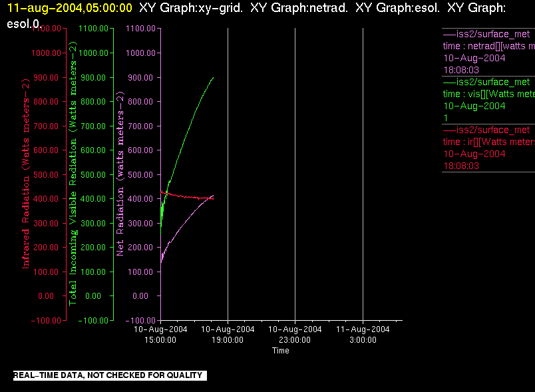Select the 'XY Graph:esol.' title text
The width and height of the screenshot is (535, 392).
(x=398, y=8)
